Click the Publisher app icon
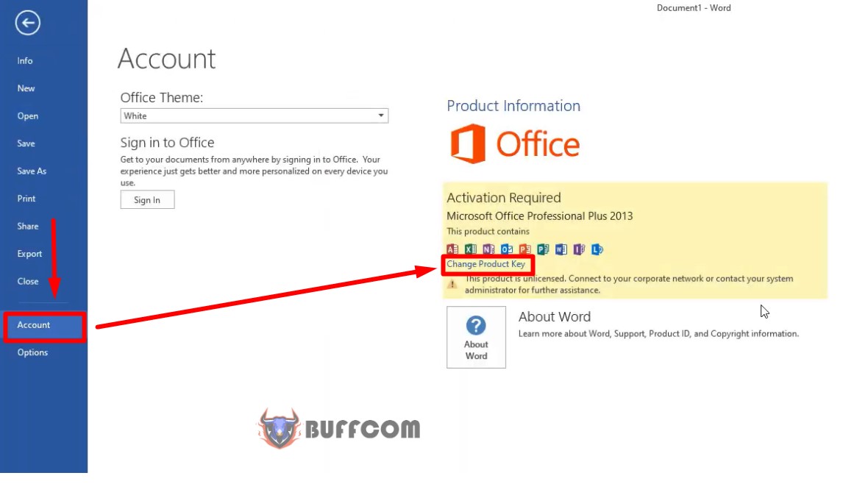Viewport: 868px width, 484px height. pos(543,249)
